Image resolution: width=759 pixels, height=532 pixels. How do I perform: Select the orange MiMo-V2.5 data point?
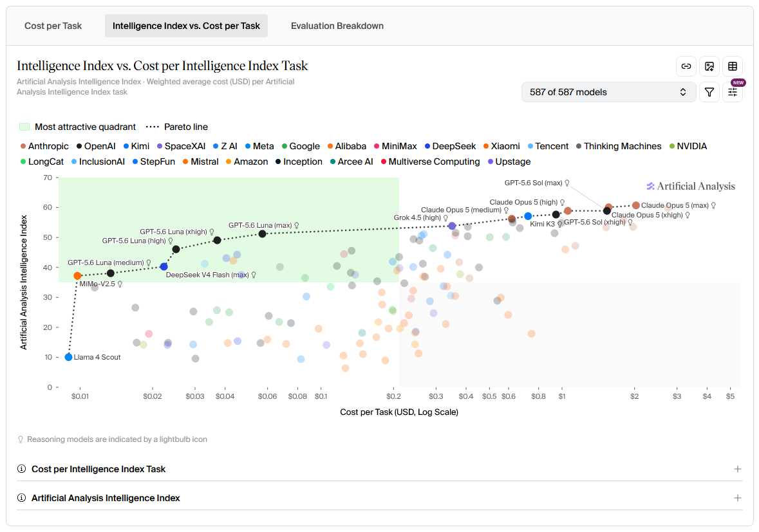tap(77, 276)
